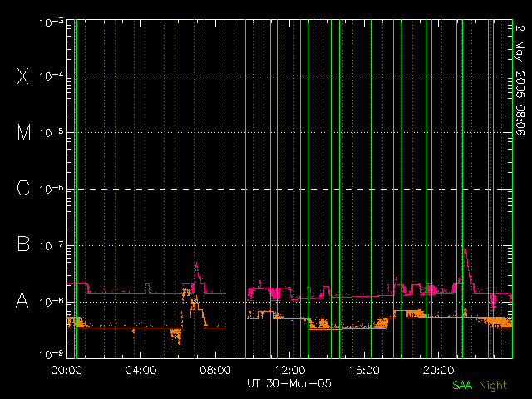Click the pink curve peak near 07:00

click(x=196, y=264)
